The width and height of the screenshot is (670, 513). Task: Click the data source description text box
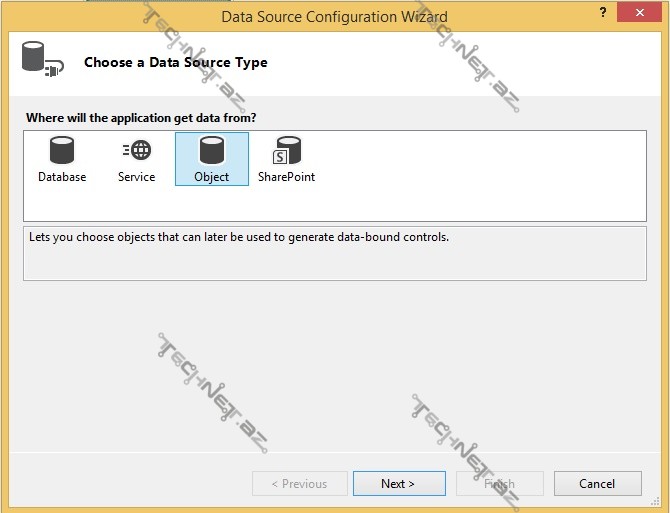334,253
